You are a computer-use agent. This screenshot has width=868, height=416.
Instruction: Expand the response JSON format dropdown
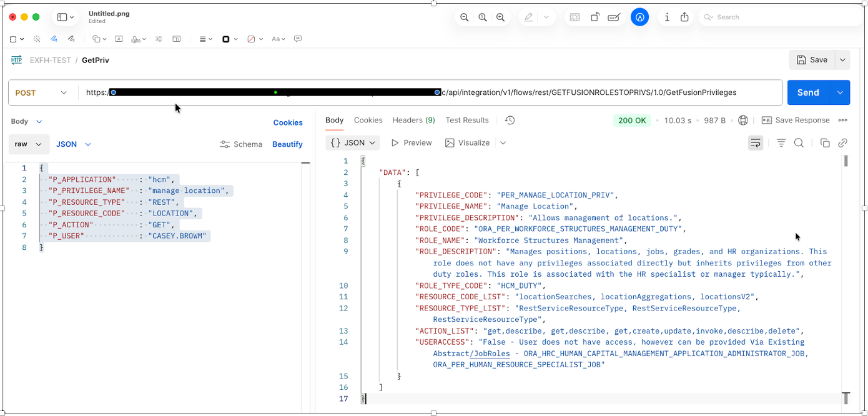click(353, 143)
